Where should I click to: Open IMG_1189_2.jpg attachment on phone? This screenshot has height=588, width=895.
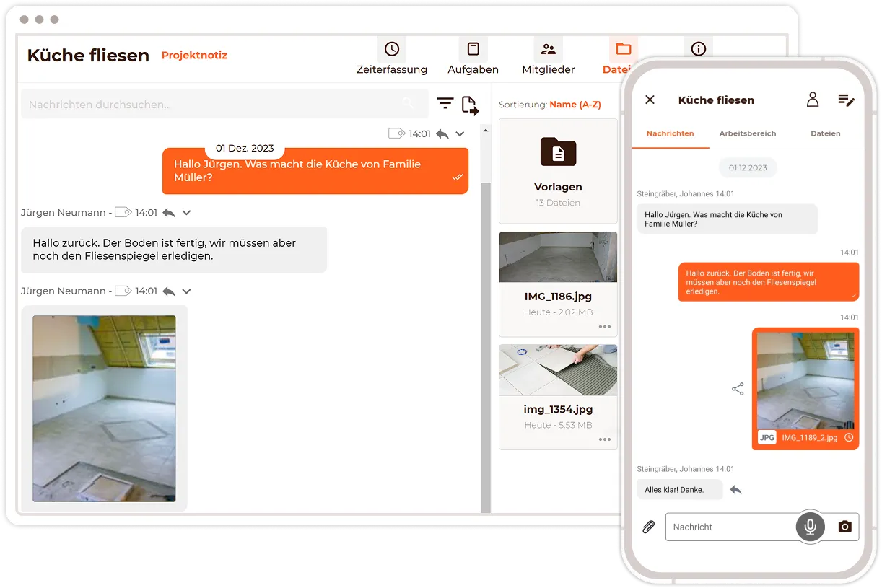tap(805, 389)
